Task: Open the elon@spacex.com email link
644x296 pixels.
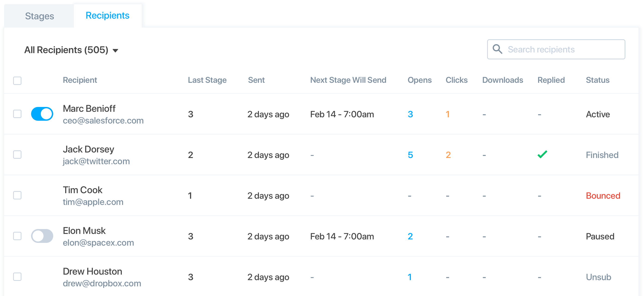Action: 98,243
